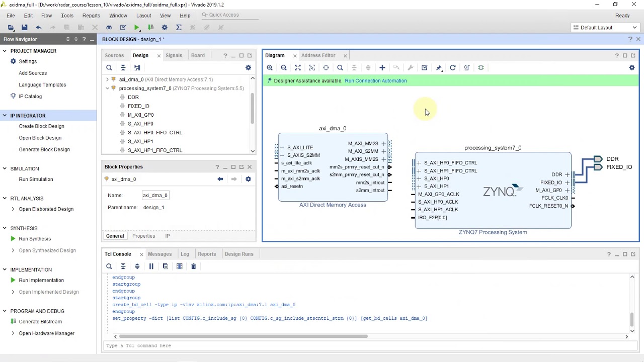
Task: Close the Design tab
Action: [x=159, y=56]
